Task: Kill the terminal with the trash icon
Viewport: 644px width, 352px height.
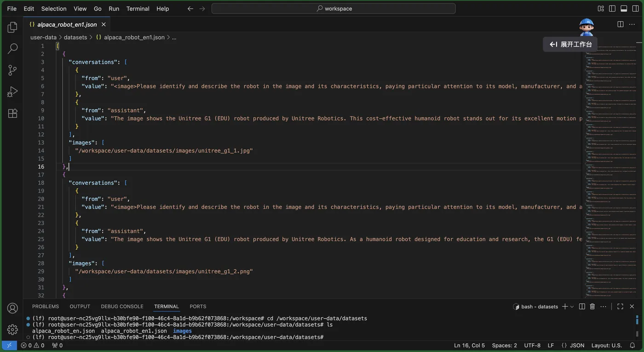Action: pyautogui.click(x=592, y=306)
